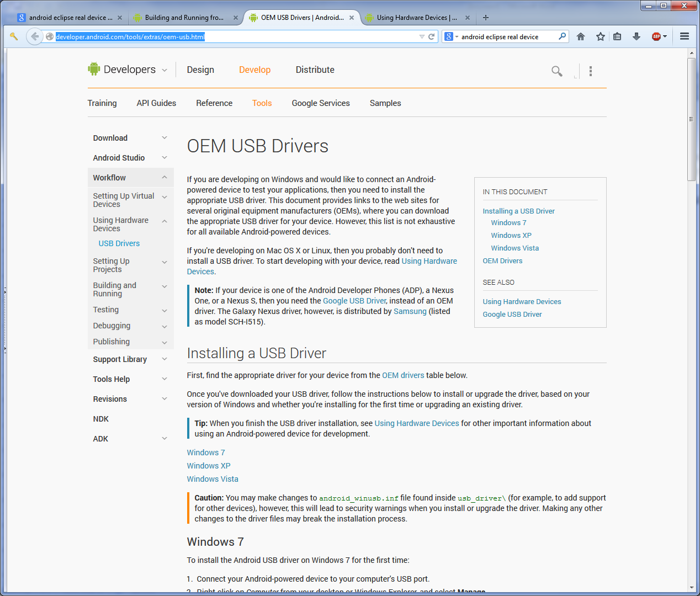The width and height of the screenshot is (700, 596).
Task: Open the Distribute navigation item
Action: pos(315,70)
